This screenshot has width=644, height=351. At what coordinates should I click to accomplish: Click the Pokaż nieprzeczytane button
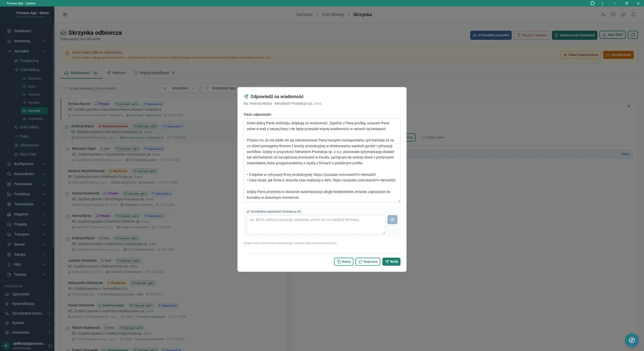coord(580,55)
